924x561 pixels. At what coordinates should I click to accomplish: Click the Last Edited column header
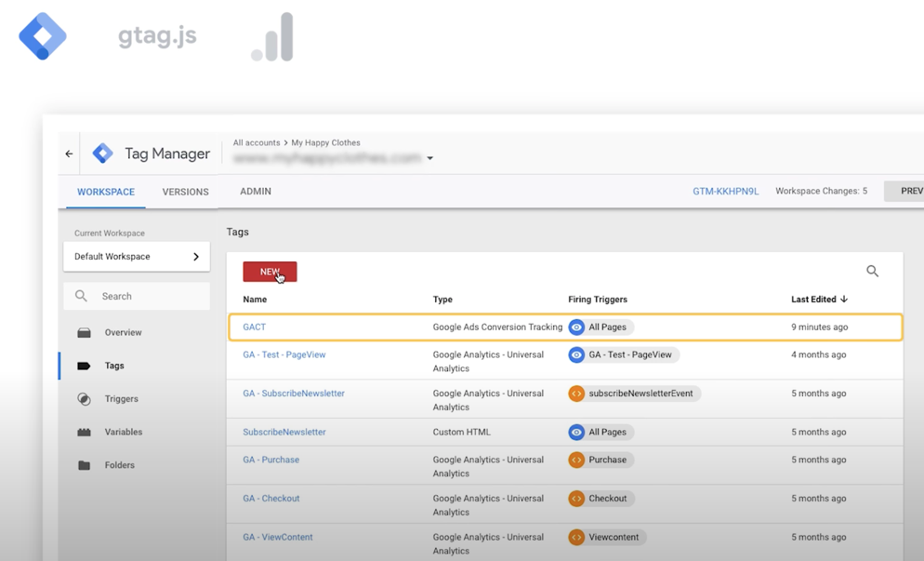pyautogui.click(x=813, y=299)
